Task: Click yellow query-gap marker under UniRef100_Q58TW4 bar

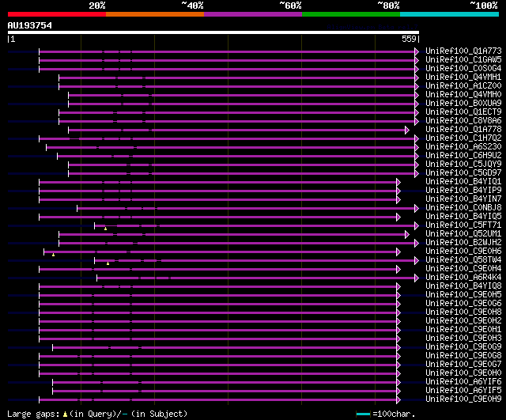Action: [x=108, y=263]
